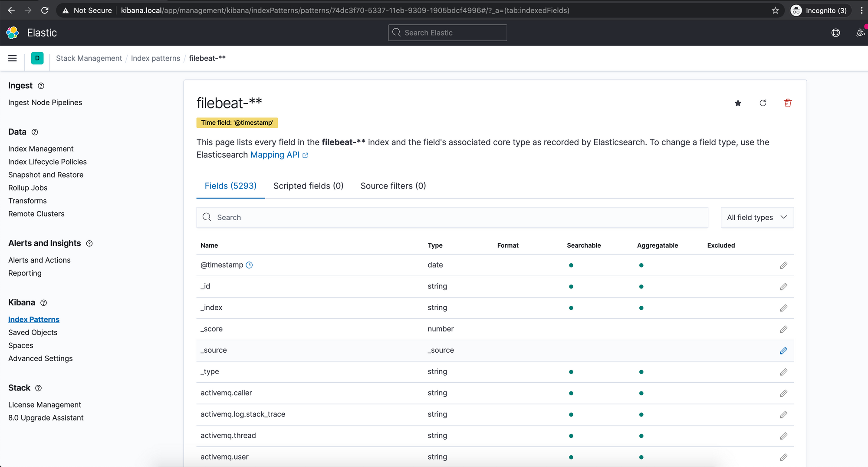Edit the activemq.thread field pencil
Image resolution: width=868 pixels, height=467 pixels.
[783, 436]
